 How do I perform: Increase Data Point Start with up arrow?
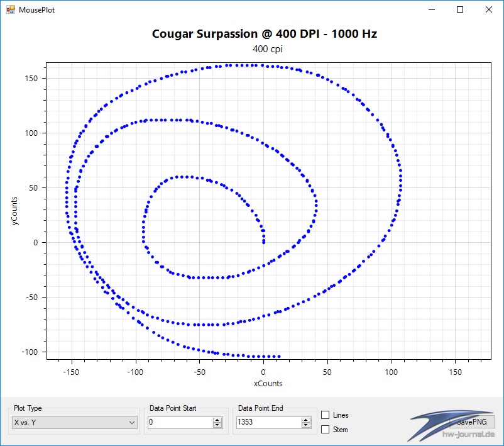tap(217, 420)
